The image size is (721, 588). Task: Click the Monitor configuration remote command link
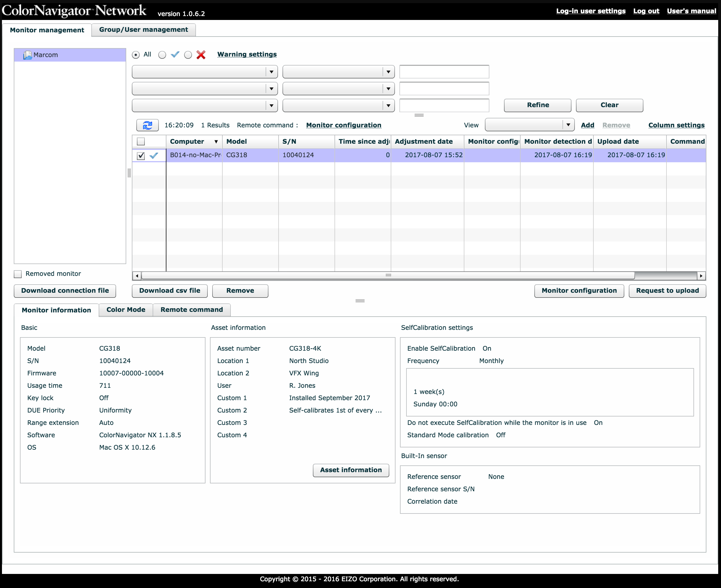pos(343,125)
